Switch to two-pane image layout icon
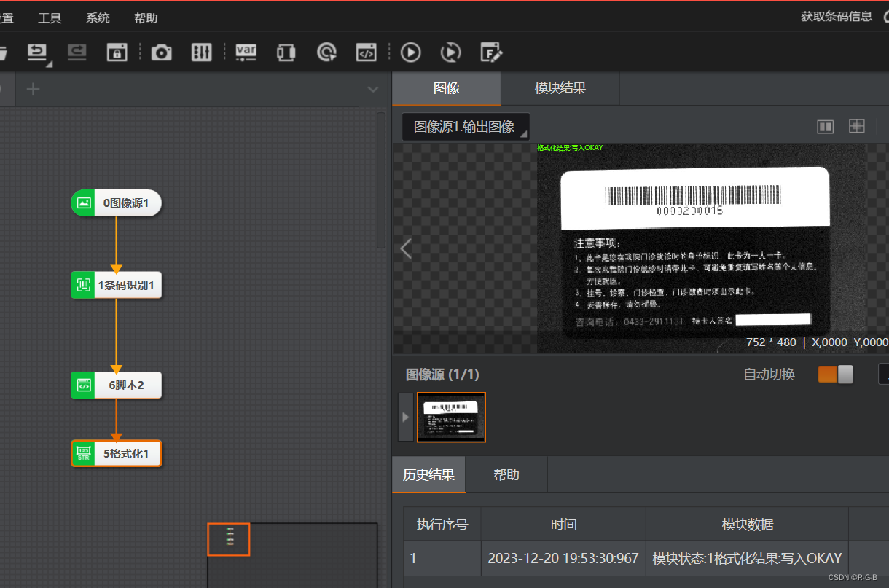The height and width of the screenshot is (588, 889). tap(825, 127)
